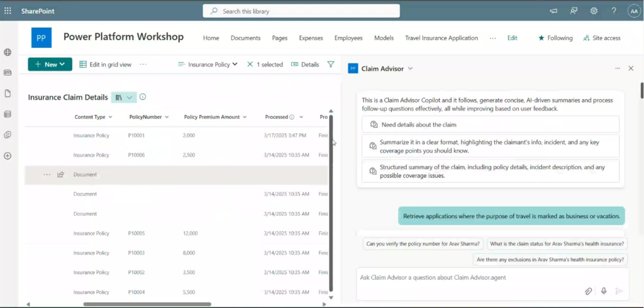
Task: Click the Processed column info icon
Action: tap(292, 117)
